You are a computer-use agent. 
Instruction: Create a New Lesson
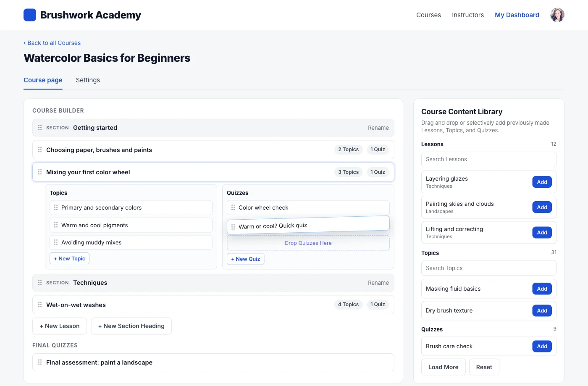tap(60, 326)
